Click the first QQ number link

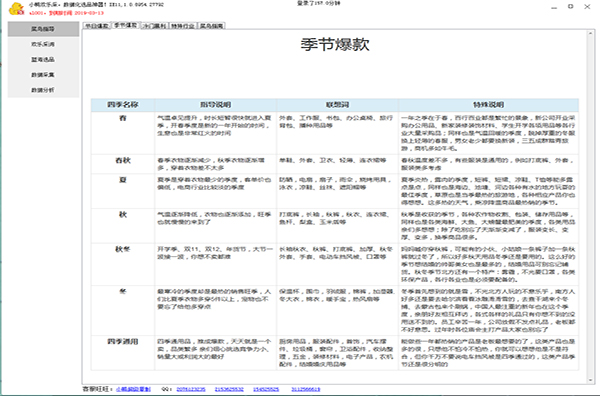coord(191,389)
